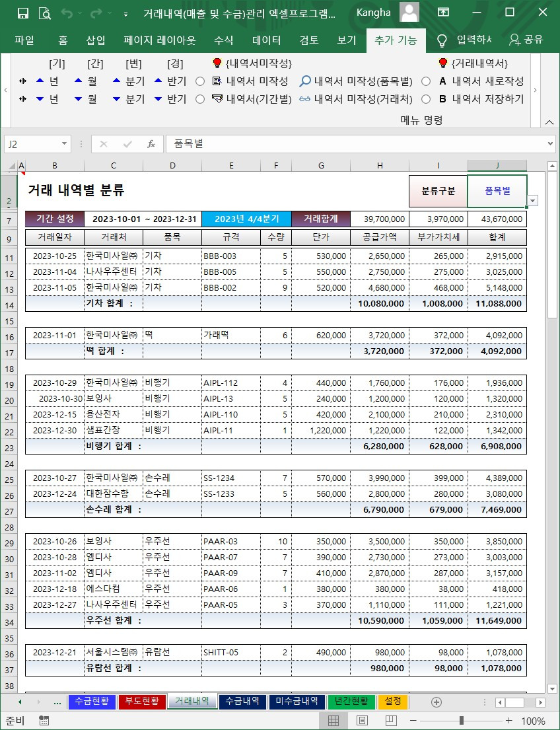Switch to the 수식 ribbon tab
This screenshot has height=730, width=560.
coord(223,40)
